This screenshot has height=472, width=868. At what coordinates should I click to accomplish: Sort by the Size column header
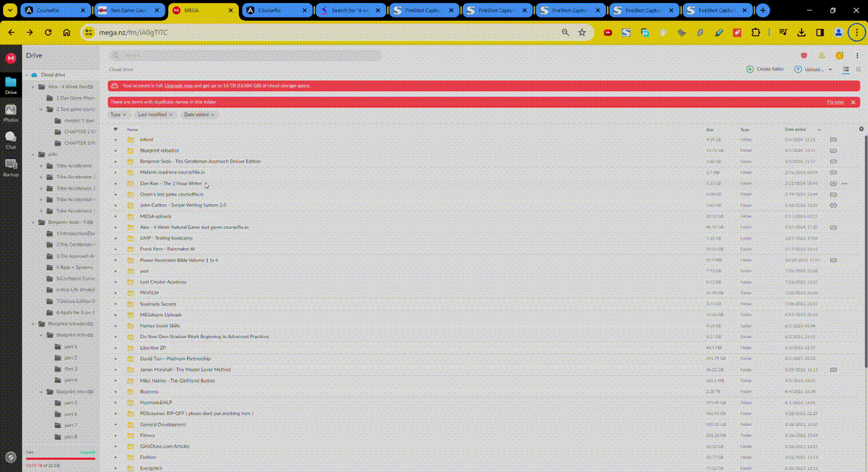(x=710, y=129)
